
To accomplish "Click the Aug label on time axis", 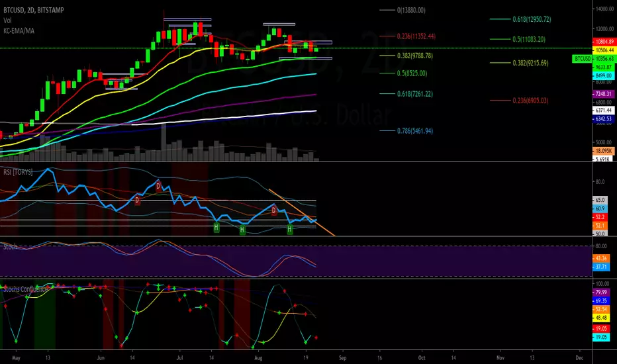I will point(258,358).
